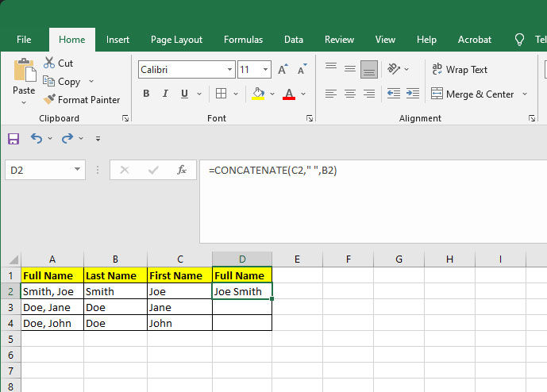This screenshot has width=547, height=392.
Task: Click the Paste clipboard icon
Action: pyautogui.click(x=25, y=71)
